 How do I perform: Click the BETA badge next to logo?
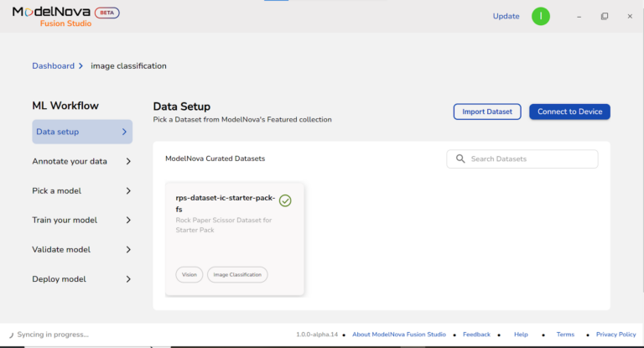pyautogui.click(x=106, y=13)
